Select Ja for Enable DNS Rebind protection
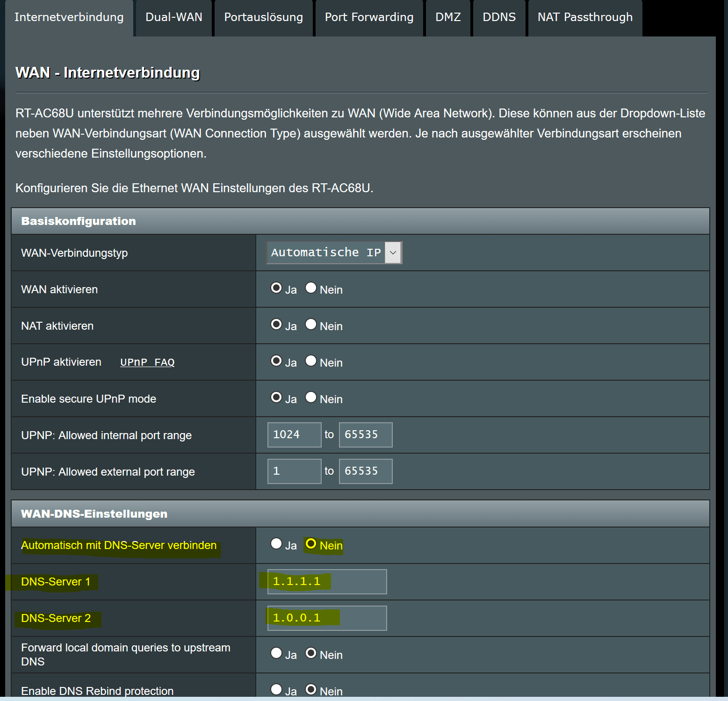This screenshot has width=728, height=701. (276, 689)
